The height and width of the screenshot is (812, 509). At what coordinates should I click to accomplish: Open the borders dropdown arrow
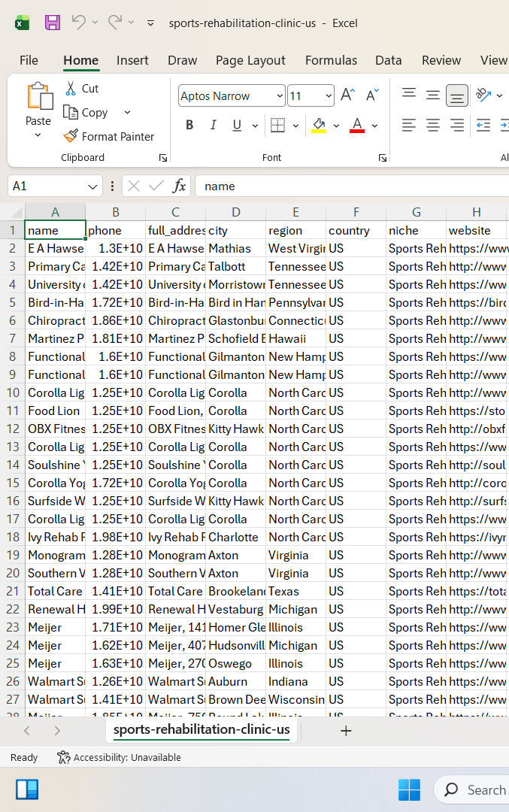point(295,126)
